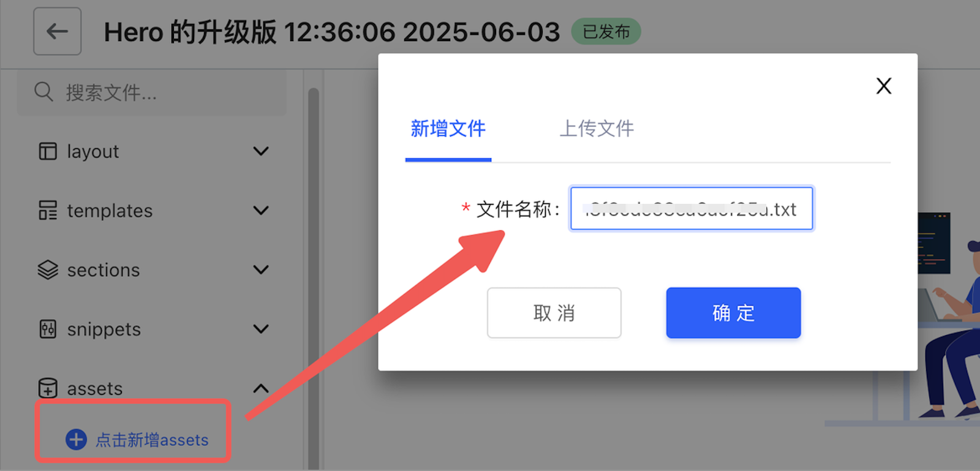Click the search magnifier icon

[x=43, y=92]
